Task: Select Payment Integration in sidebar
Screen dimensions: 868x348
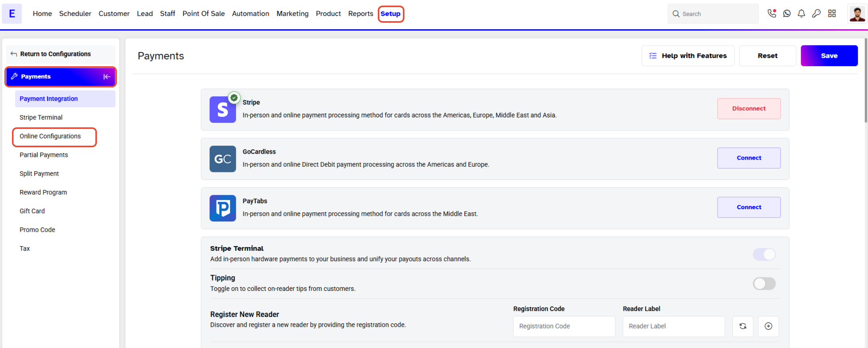Action: point(65,99)
